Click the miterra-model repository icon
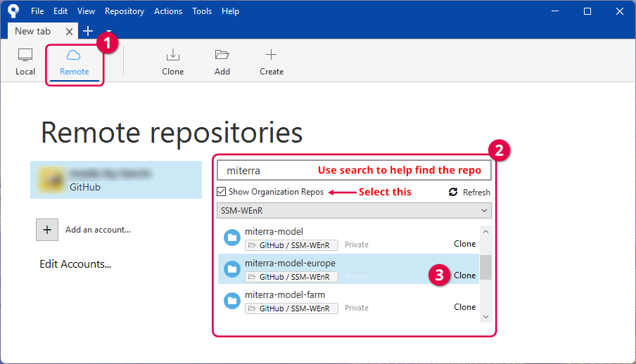 tap(232, 238)
